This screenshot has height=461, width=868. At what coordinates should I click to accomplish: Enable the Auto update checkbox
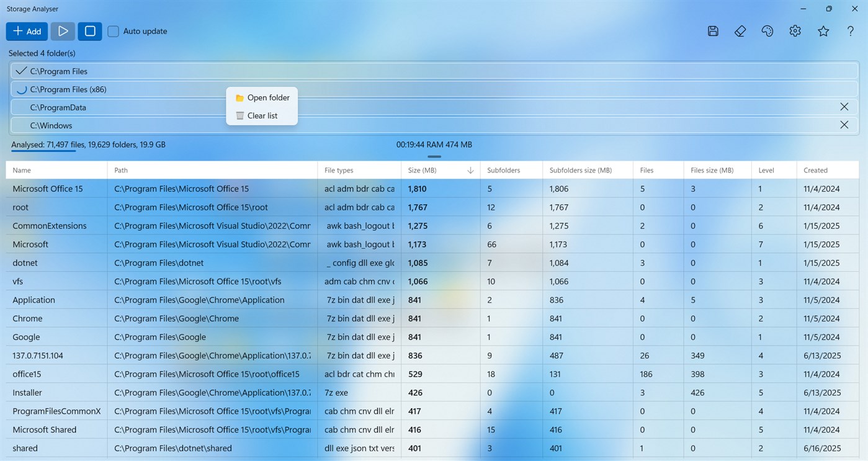[x=113, y=30]
